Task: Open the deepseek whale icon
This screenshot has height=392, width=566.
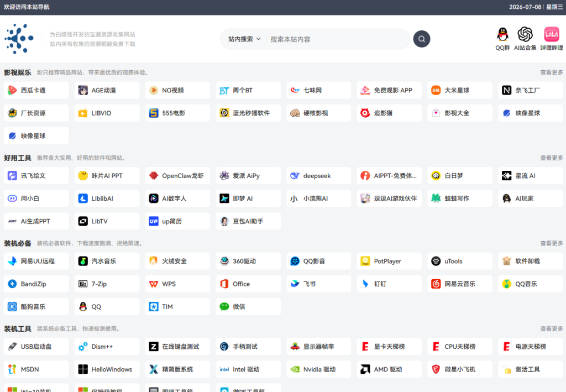Action: (x=295, y=176)
